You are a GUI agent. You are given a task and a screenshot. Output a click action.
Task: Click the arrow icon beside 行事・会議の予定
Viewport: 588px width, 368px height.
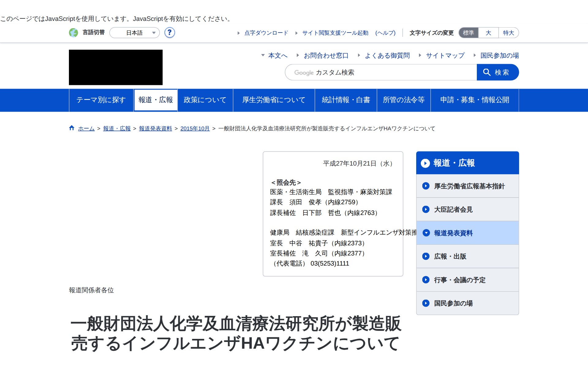[x=426, y=280]
